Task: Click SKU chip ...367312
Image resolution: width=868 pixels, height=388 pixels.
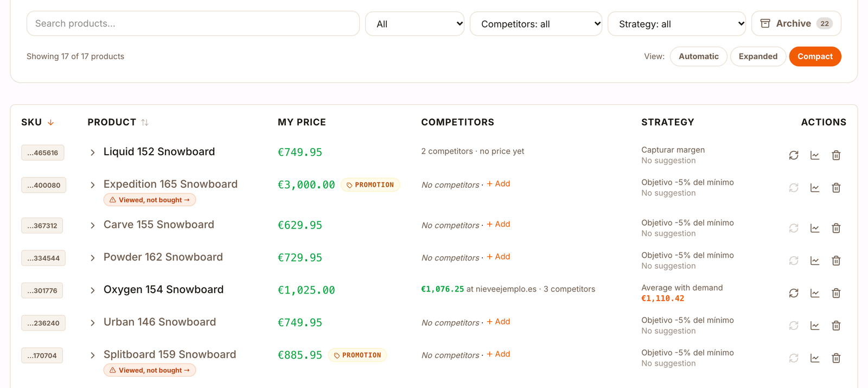Action: click(x=42, y=225)
